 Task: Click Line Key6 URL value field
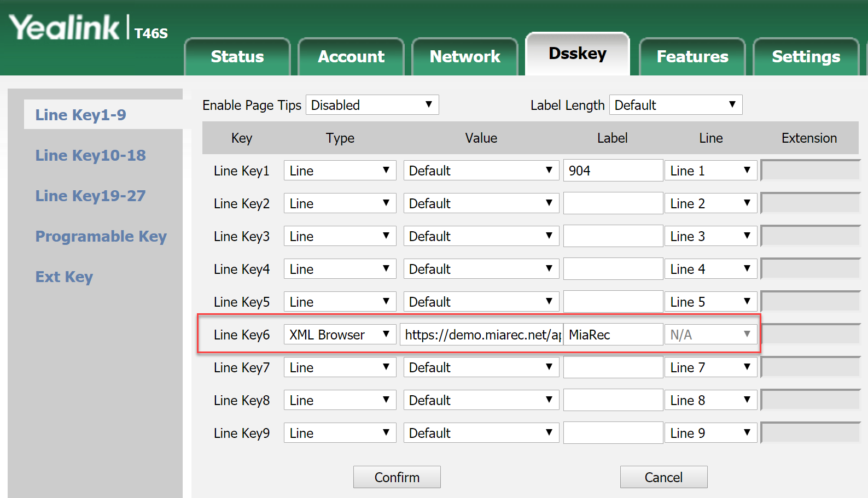[481, 335]
